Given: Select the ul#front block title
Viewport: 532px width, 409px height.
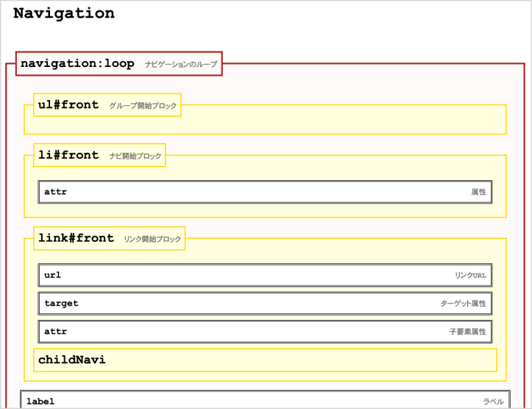Looking at the screenshot, I should click(68, 105).
